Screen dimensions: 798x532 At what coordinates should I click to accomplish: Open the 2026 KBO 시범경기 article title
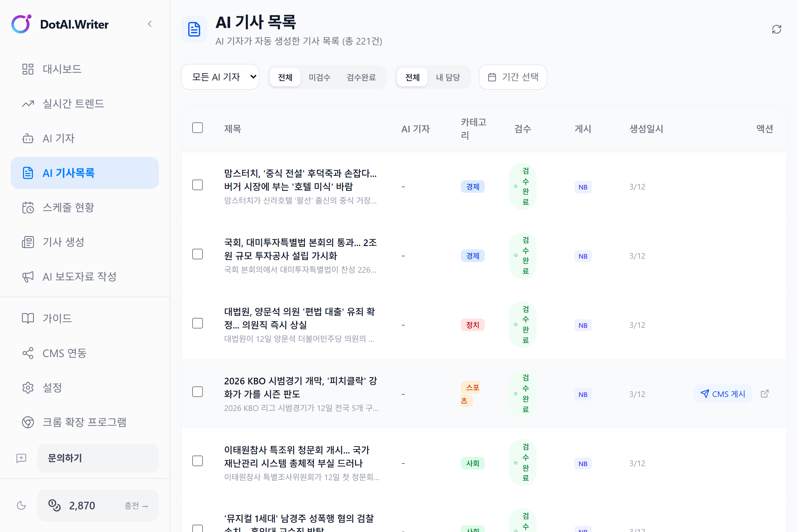pyautogui.click(x=301, y=387)
